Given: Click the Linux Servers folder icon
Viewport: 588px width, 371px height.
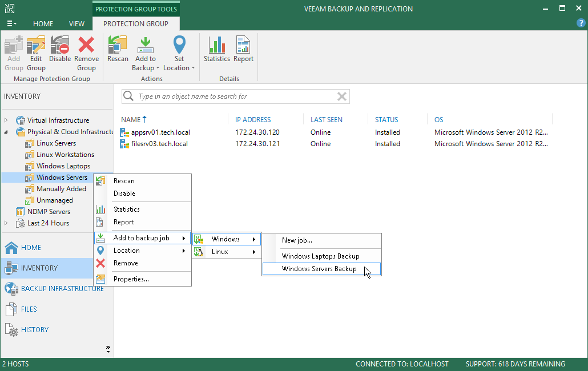Looking at the screenshot, I should click(30, 143).
